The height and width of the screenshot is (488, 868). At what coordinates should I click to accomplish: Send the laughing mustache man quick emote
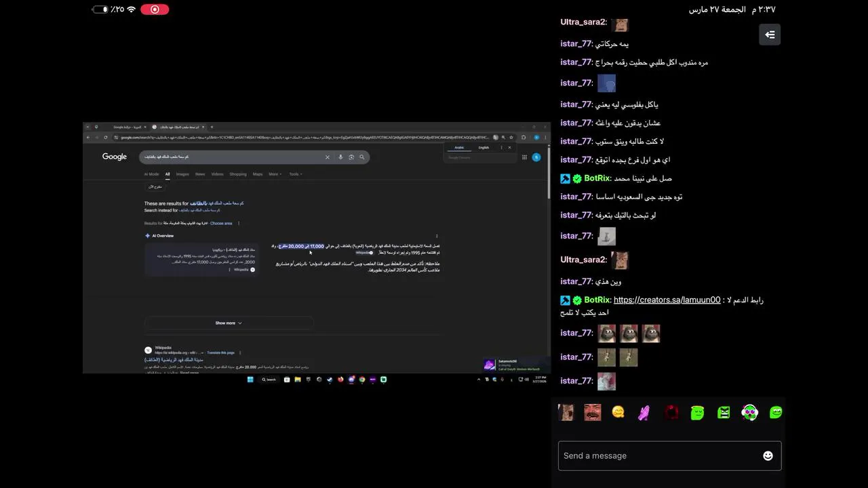[593, 412]
